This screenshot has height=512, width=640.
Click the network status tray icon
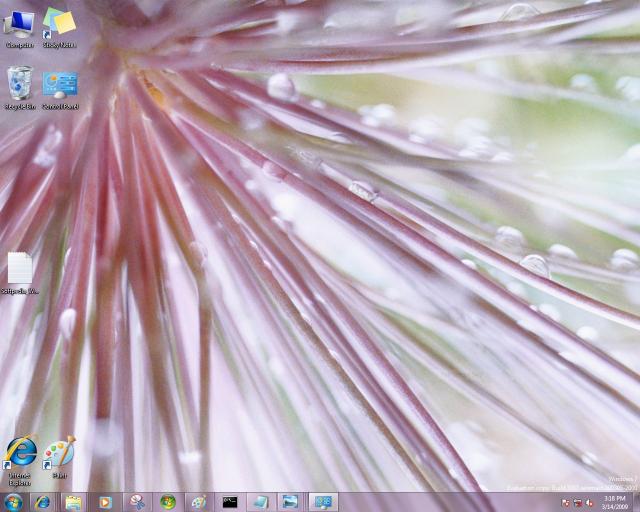(578, 502)
